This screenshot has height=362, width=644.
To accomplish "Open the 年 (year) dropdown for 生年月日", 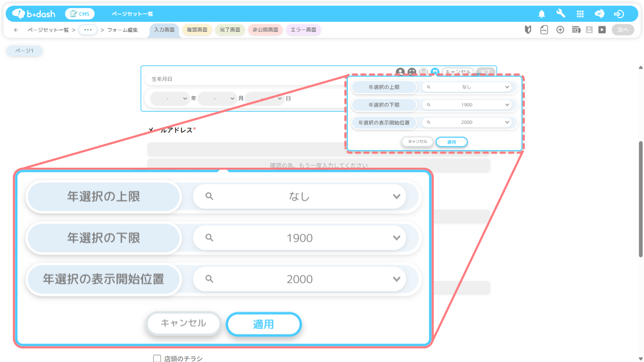I will point(170,98).
